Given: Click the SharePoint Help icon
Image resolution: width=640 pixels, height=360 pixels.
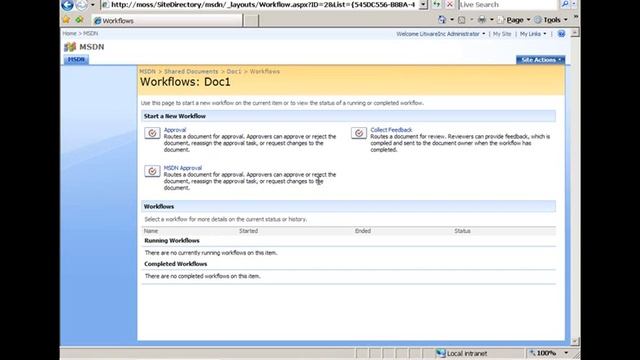Looking at the screenshot, I should tap(561, 34).
